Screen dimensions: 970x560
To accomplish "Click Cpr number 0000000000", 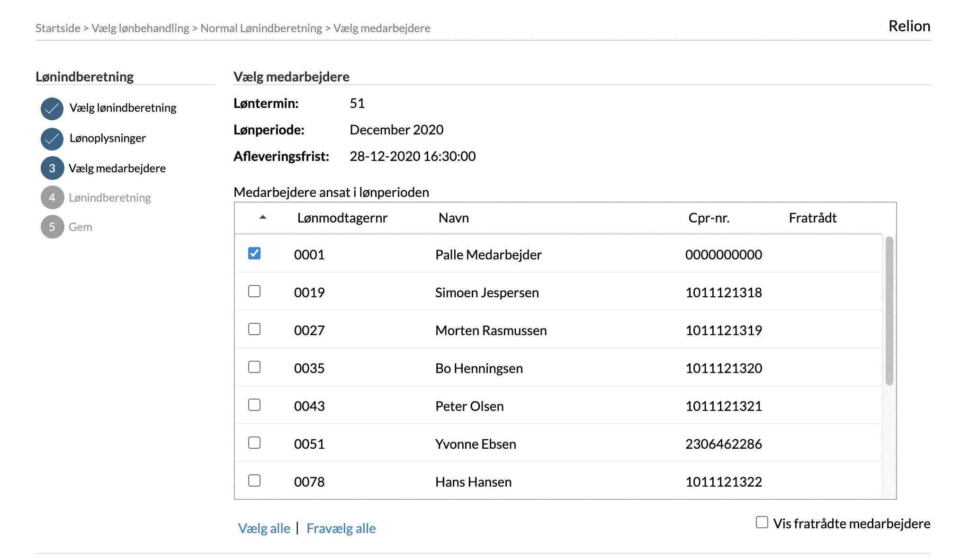I will (724, 255).
